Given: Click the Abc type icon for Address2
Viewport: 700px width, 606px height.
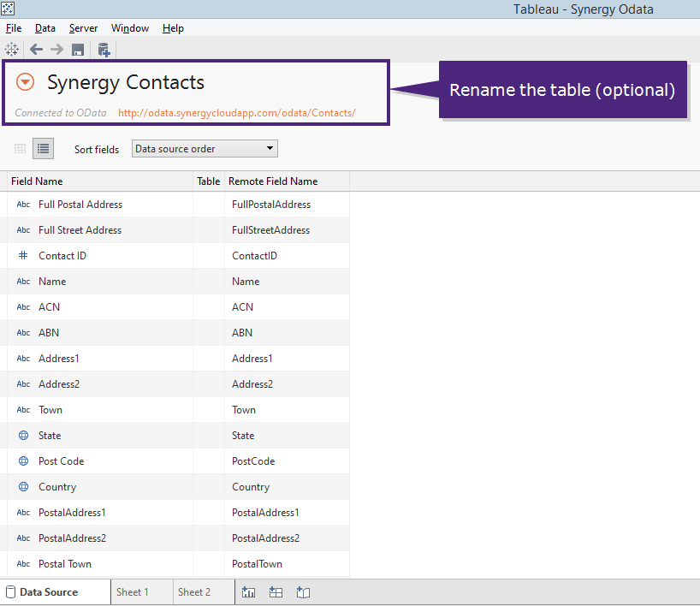Looking at the screenshot, I should tap(23, 384).
